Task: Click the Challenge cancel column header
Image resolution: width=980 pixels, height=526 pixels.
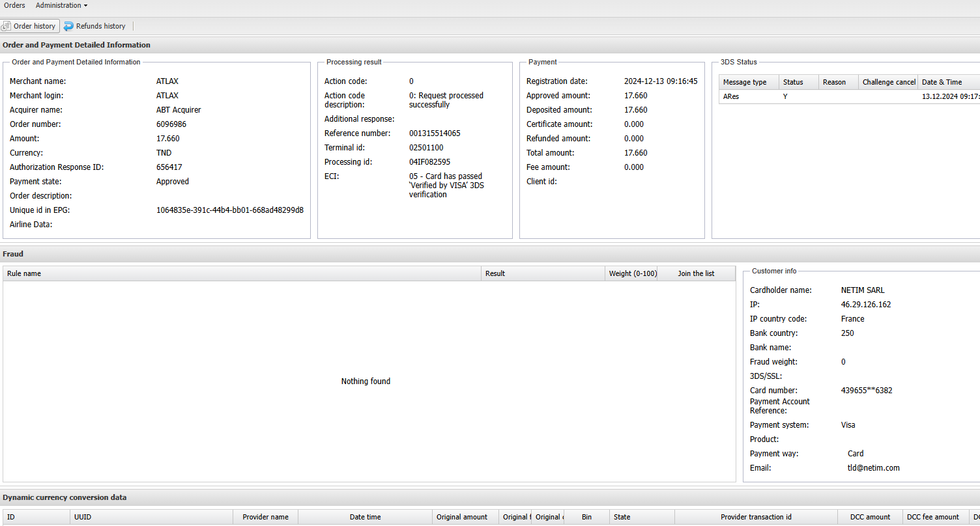Action: (888, 82)
